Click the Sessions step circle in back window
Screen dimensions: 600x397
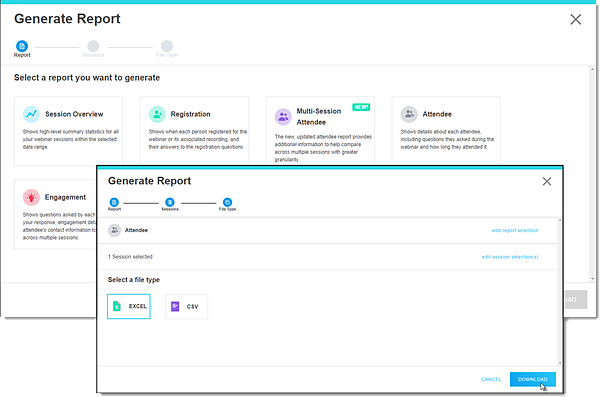click(93, 46)
